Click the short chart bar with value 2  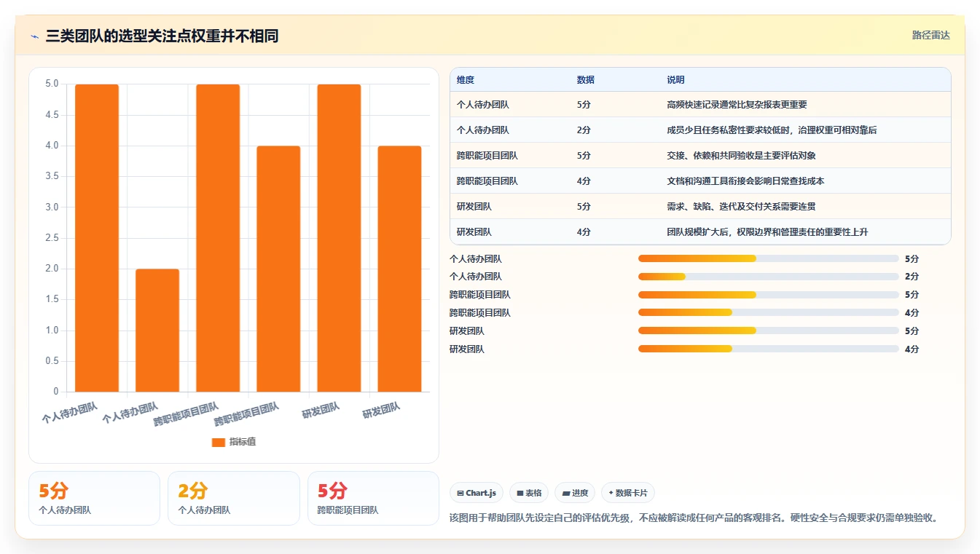tap(157, 331)
